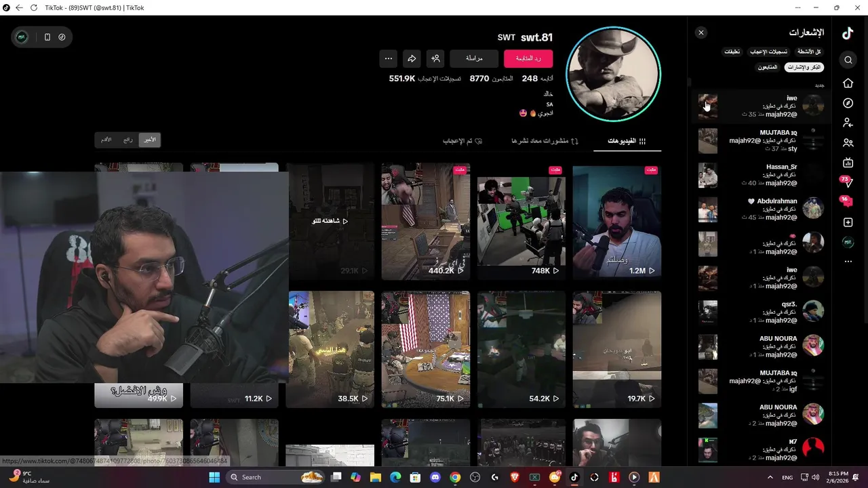
Task: Switch to the تم الإعجاب tab
Action: click(462, 141)
